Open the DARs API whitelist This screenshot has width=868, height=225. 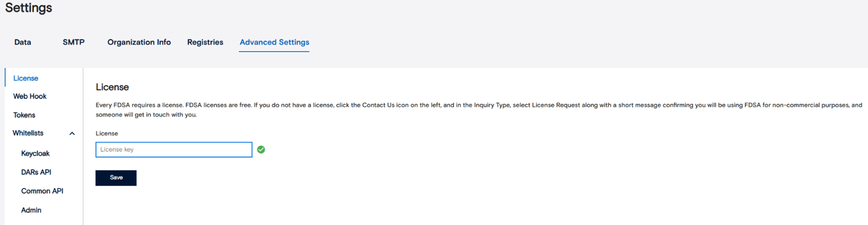36,172
